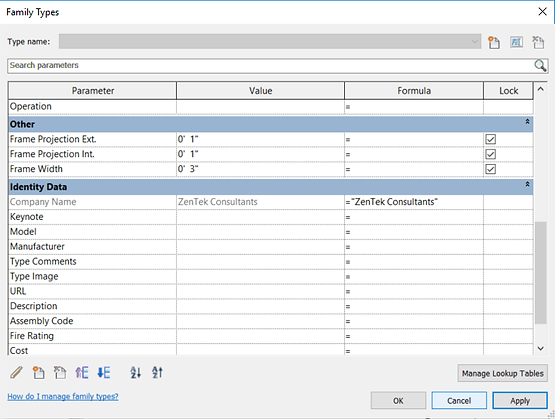The width and height of the screenshot is (555, 419).
Task: Click the Delete Parameter icon in bottom toolbar
Action: (x=60, y=373)
